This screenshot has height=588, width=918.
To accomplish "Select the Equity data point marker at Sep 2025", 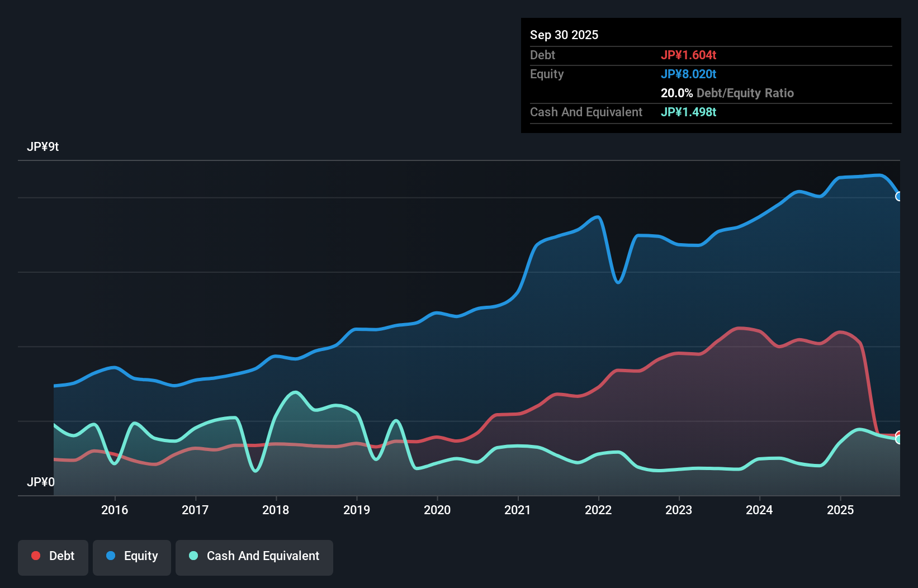I will pos(899,196).
